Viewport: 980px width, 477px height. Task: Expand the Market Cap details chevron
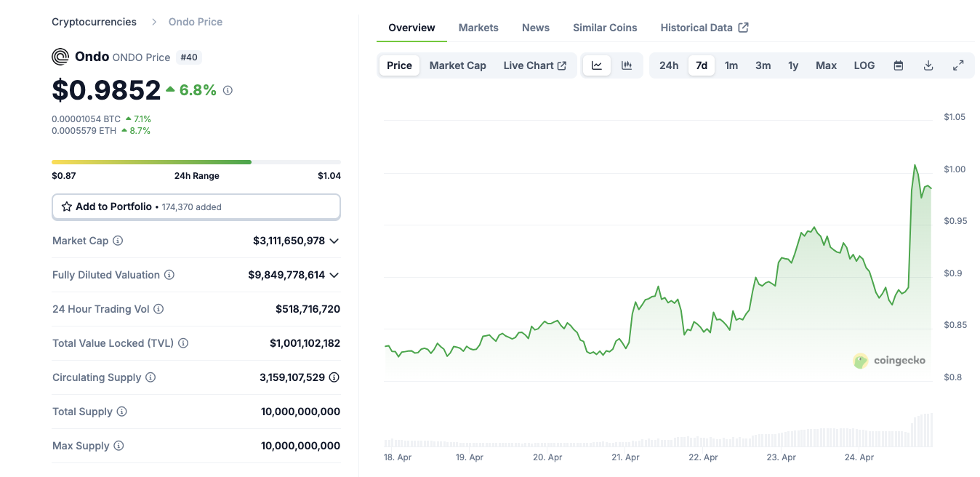tap(335, 240)
